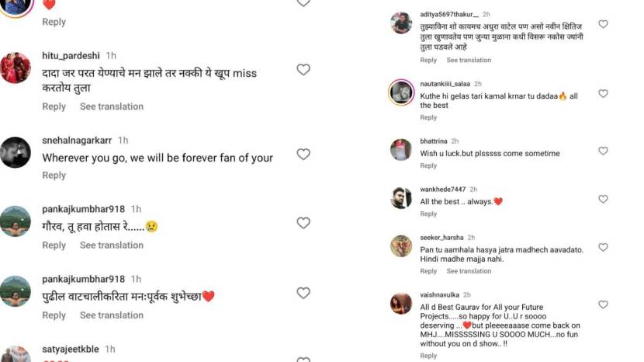Expand translation for hitu_pardeshi's comment
Image resolution: width=644 pixels, height=362 pixels.
tap(111, 106)
